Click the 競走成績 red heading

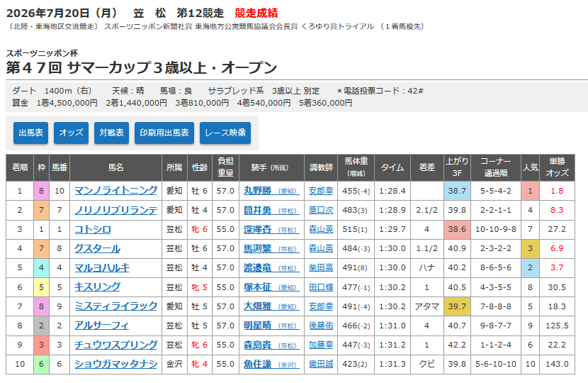pyautogui.click(x=256, y=13)
